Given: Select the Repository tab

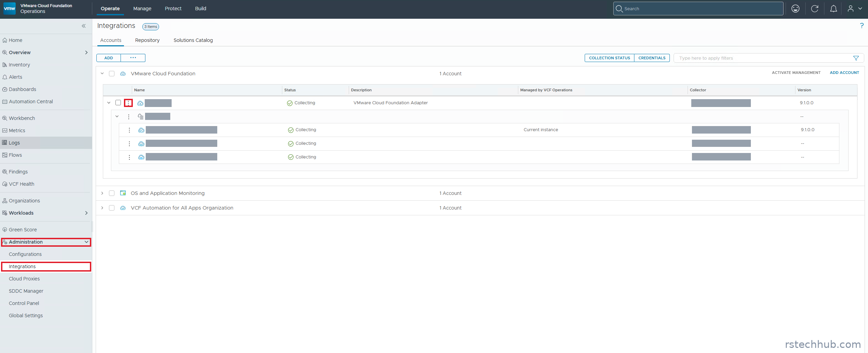Looking at the screenshot, I should pos(147,40).
